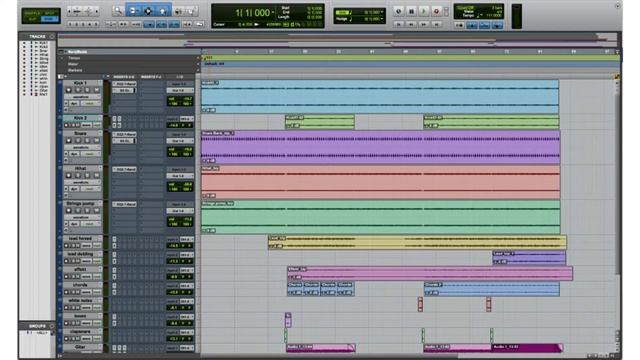
Task: Click the Tempo value field
Action: point(495,16)
